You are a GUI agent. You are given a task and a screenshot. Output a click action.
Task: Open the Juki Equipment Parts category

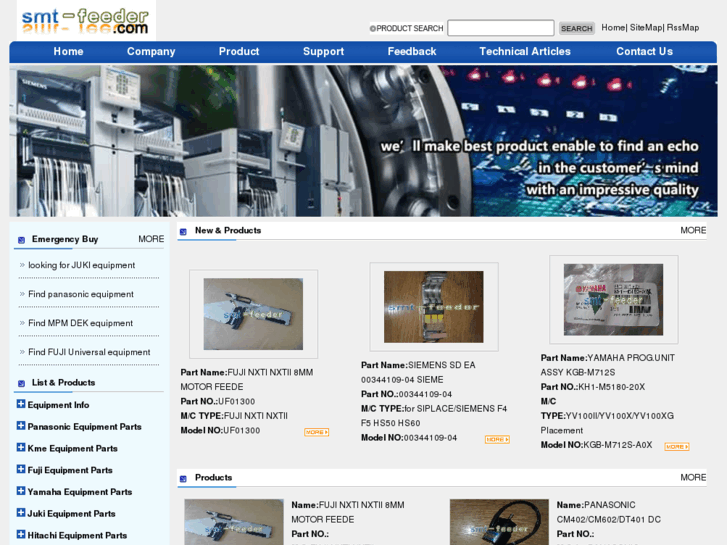pos(71,514)
